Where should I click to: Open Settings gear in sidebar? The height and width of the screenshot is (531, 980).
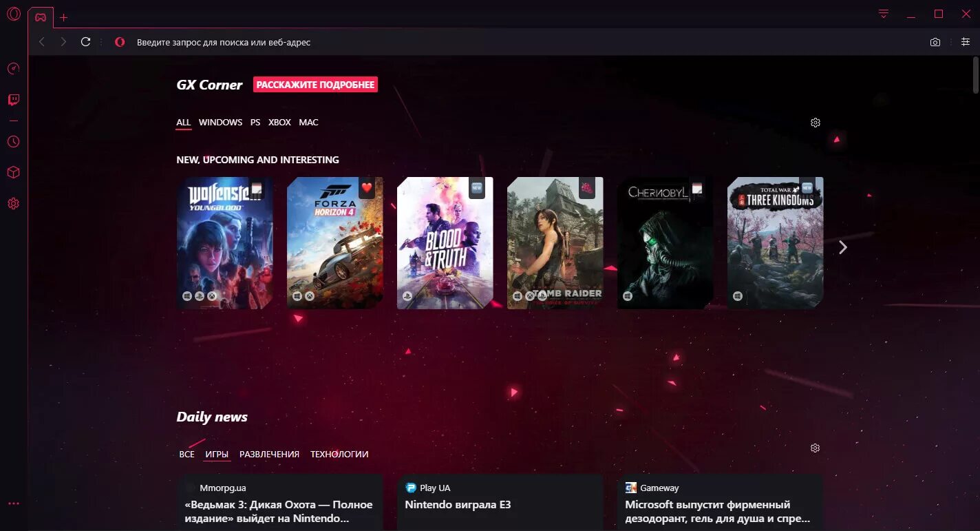14,204
